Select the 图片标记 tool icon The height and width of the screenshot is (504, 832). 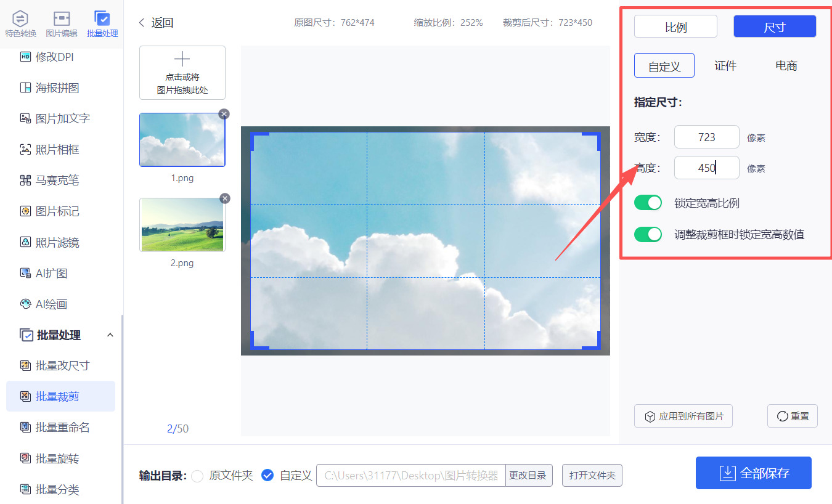click(25, 211)
